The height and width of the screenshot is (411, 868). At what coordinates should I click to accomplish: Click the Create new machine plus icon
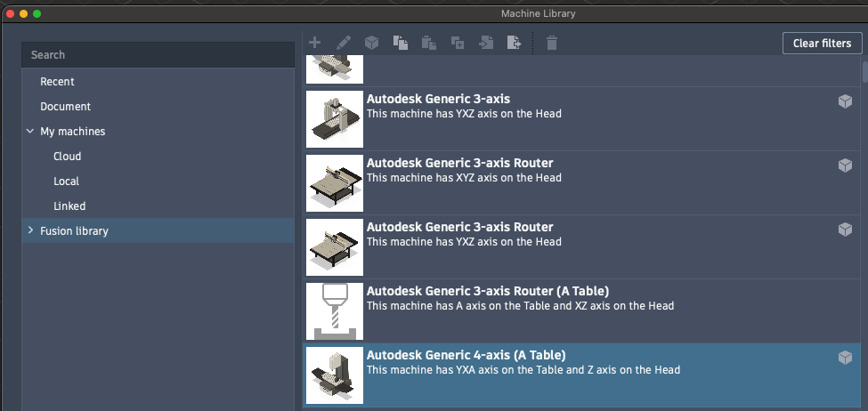(314, 43)
